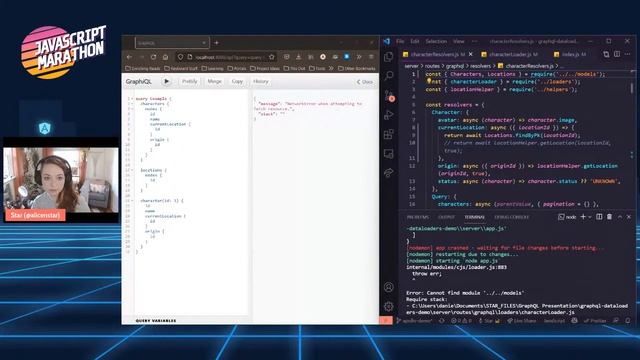Viewport: 640px width, 360px height.
Task: Open the browser home page
Action: (x=165, y=57)
